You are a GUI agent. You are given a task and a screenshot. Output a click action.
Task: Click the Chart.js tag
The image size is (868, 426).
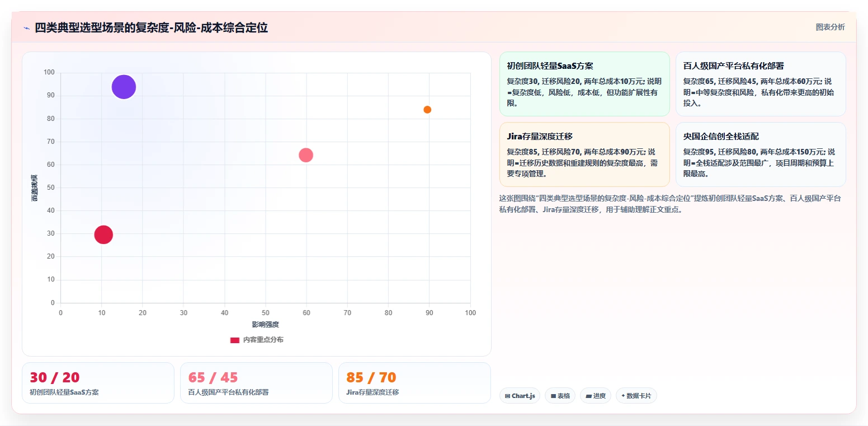[520, 396]
